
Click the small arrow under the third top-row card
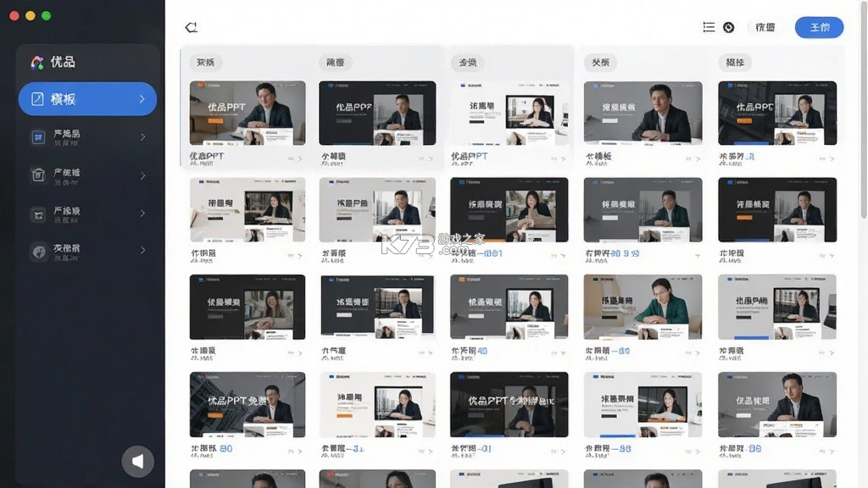pos(563,158)
